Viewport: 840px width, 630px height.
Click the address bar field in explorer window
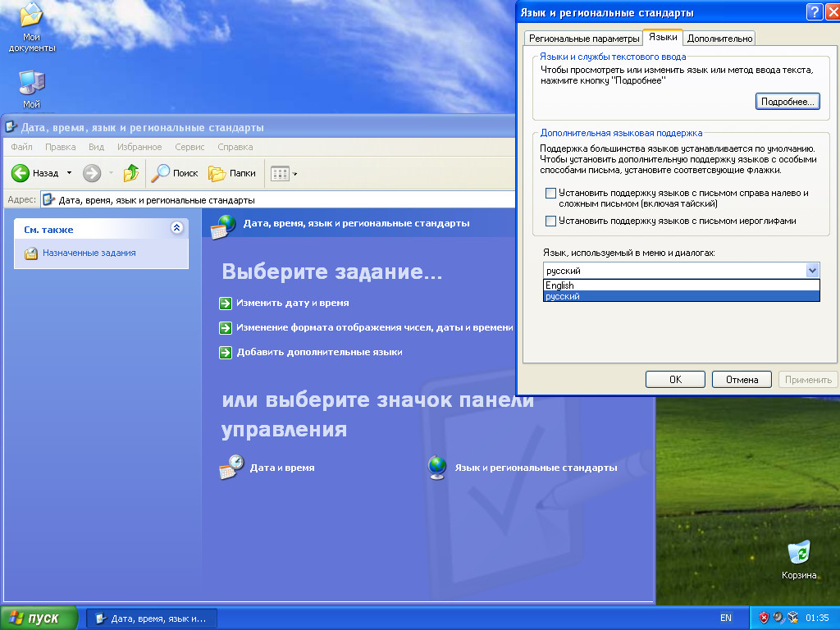(x=277, y=200)
